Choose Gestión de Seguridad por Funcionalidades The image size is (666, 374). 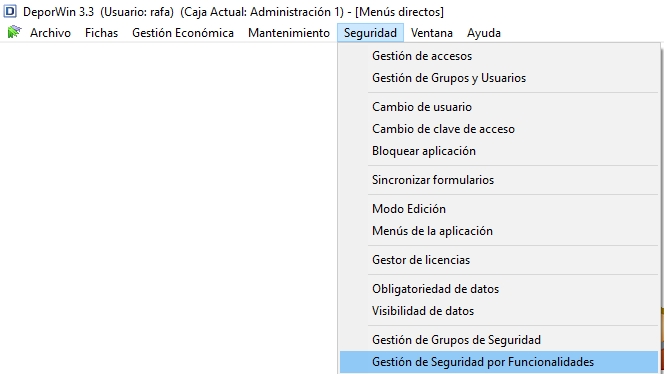pyautogui.click(x=499, y=362)
